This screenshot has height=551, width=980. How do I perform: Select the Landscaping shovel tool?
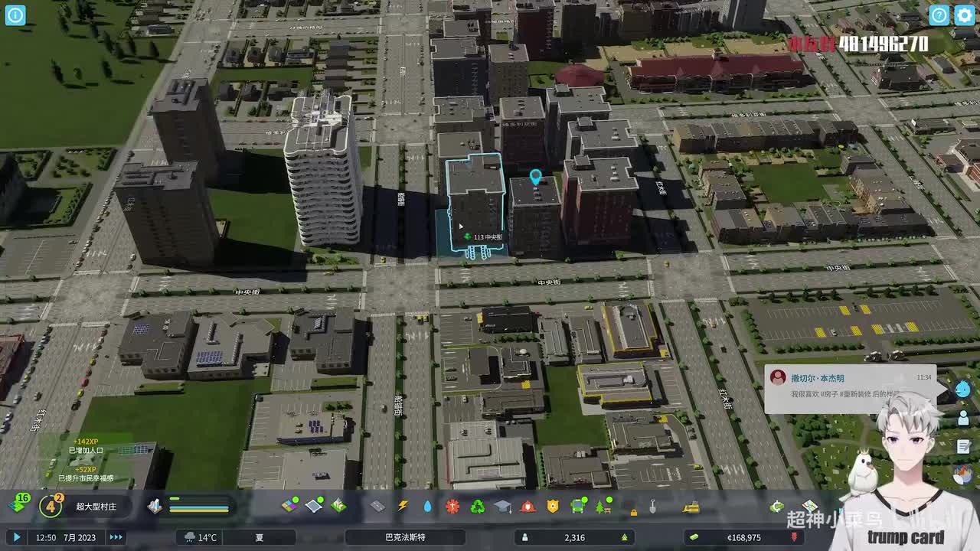tap(653, 506)
